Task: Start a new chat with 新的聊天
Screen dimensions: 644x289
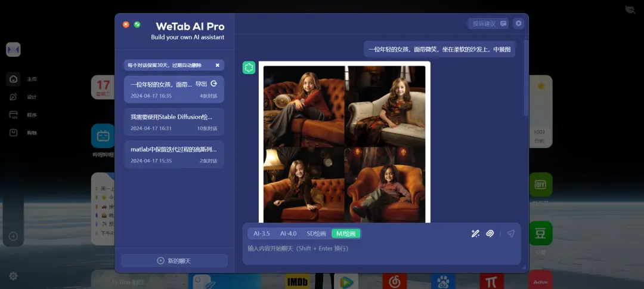Action: (174, 260)
